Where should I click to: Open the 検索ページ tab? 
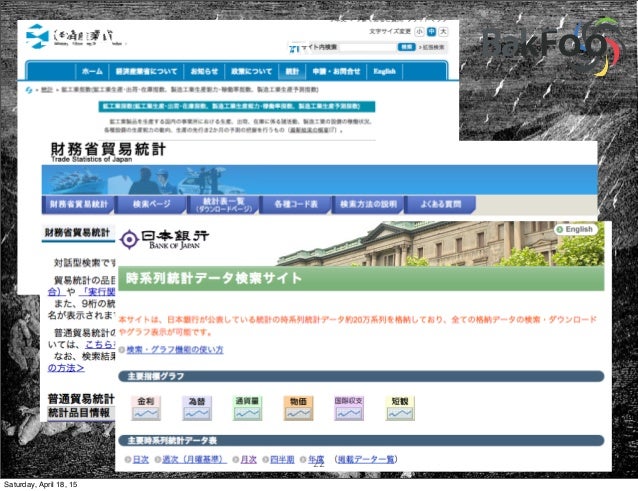tap(151, 204)
